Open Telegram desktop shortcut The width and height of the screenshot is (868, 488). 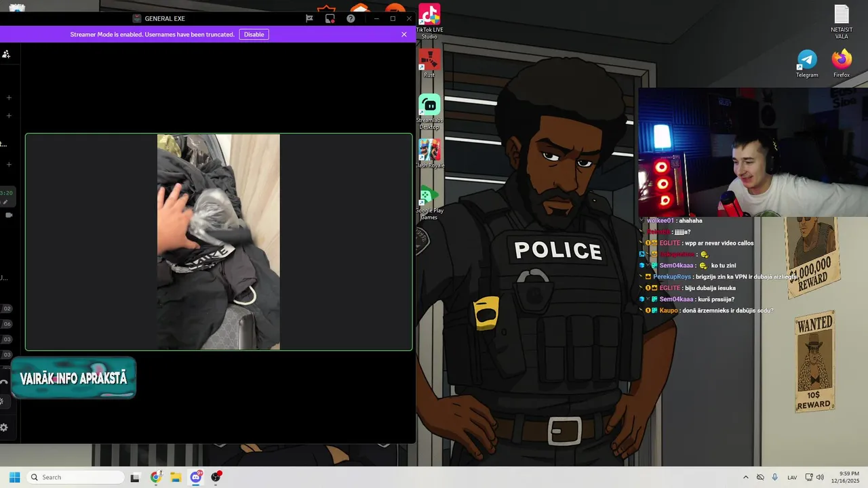[807, 64]
